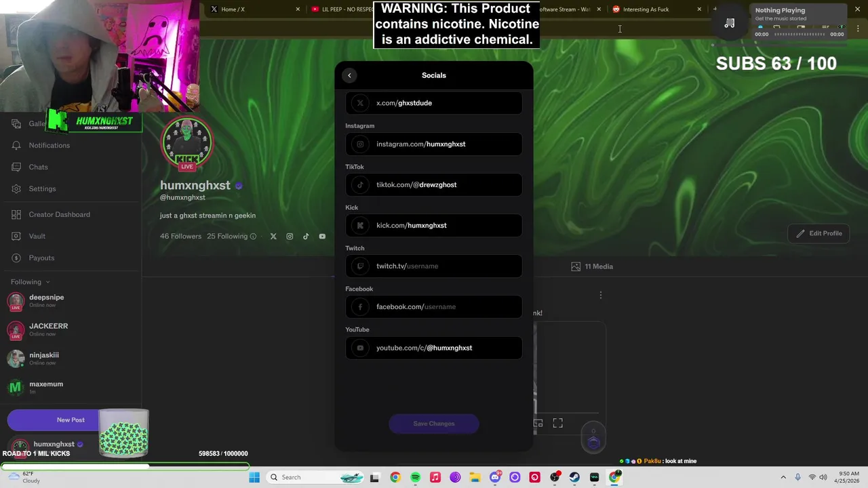Click the Creator Dashboard icon

[x=16, y=214]
